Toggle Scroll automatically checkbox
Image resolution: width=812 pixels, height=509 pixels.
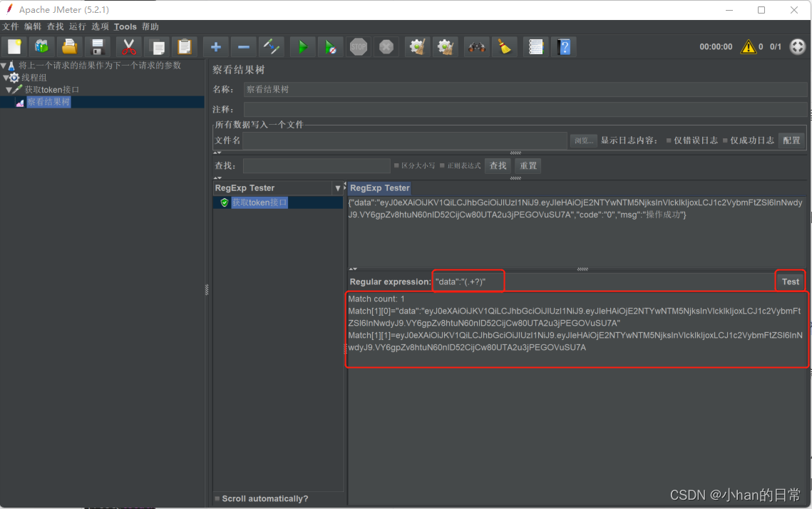click(217, 498)
